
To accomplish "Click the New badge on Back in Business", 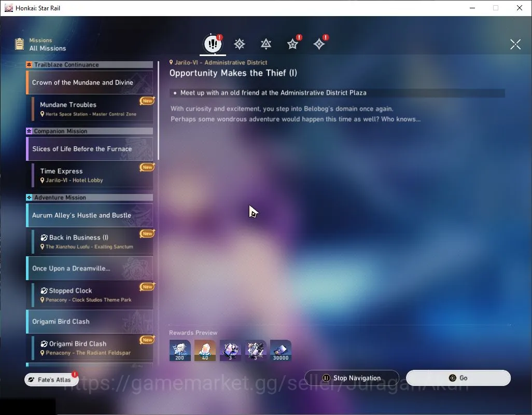I will (147, 233).
